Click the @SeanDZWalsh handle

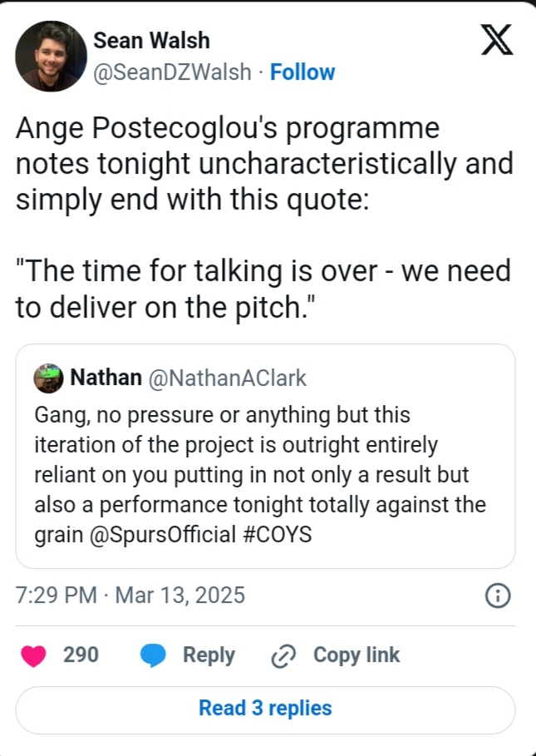[172, 72]
